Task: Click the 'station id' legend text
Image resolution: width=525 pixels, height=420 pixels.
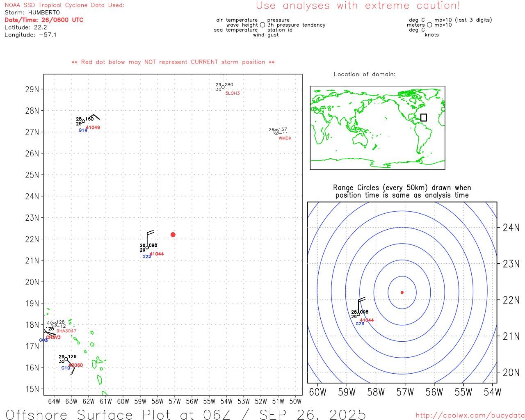Action: pos(280,30)
